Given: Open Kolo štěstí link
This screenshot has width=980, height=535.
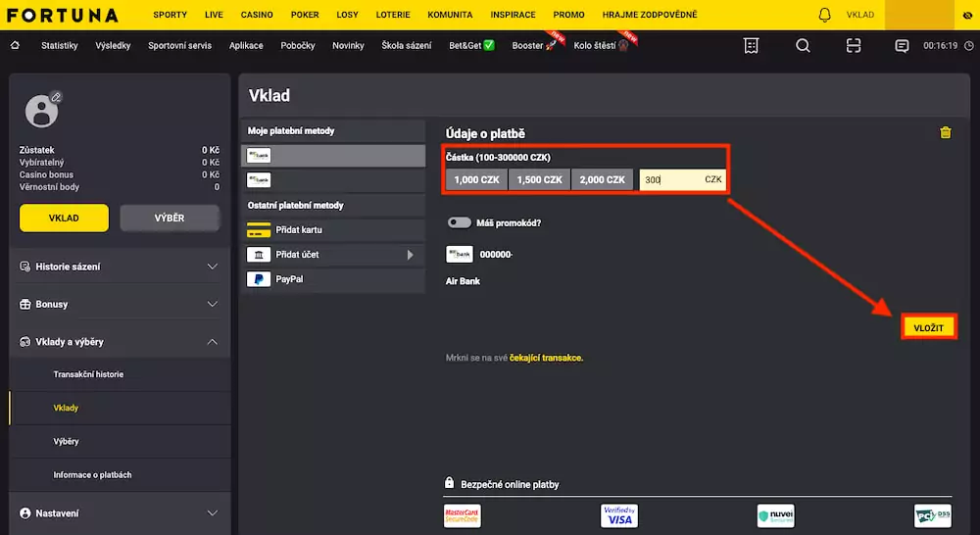Looking at the screenshot, I should (602, 46).
